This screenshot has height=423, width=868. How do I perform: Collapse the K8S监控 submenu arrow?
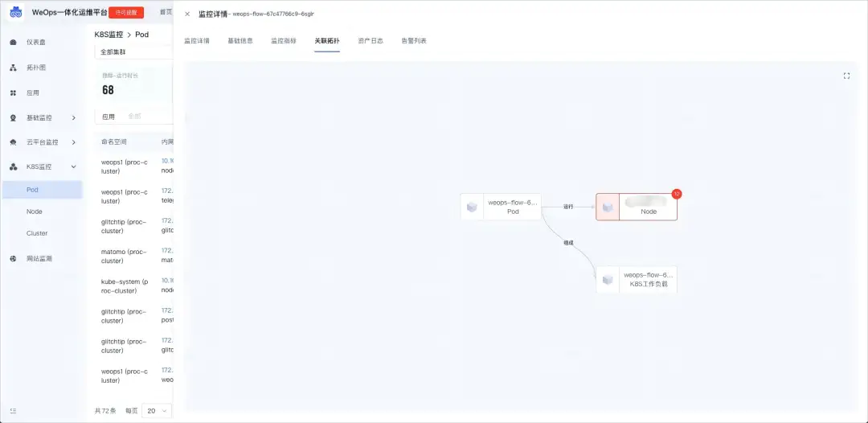click(74, 166)
